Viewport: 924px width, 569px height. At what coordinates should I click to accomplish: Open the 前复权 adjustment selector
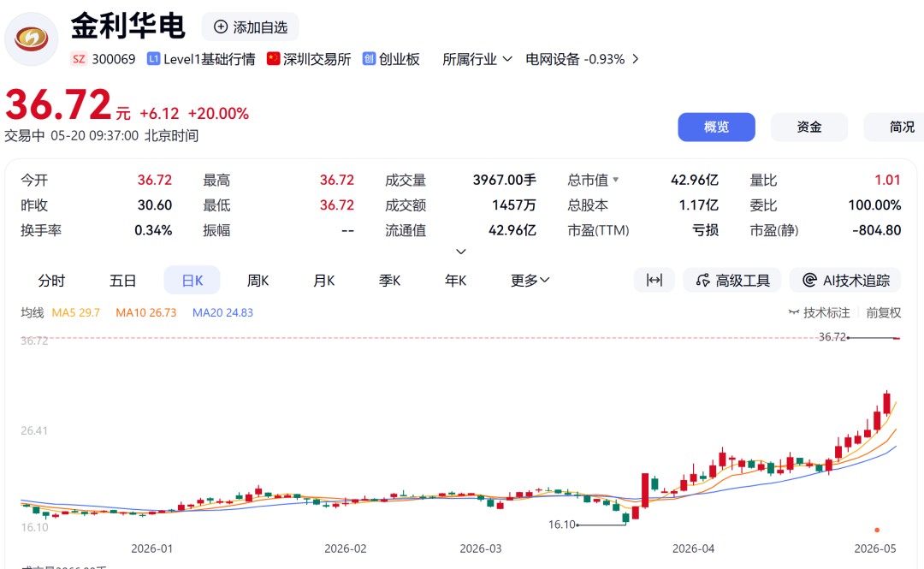(x=883, y=312)
